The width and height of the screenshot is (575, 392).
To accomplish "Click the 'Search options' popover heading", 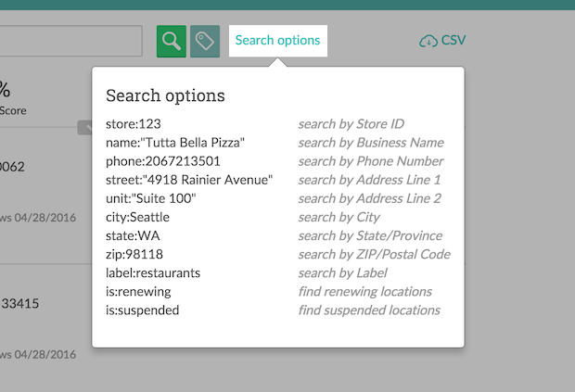I will (165, 95).
